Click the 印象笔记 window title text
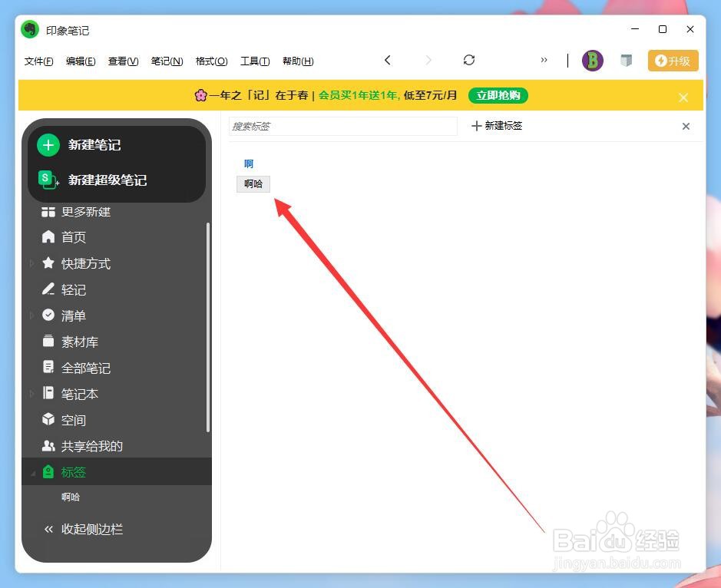Viewport: 721px width, 588px height. pyautogui.click(x=68, y=31)
